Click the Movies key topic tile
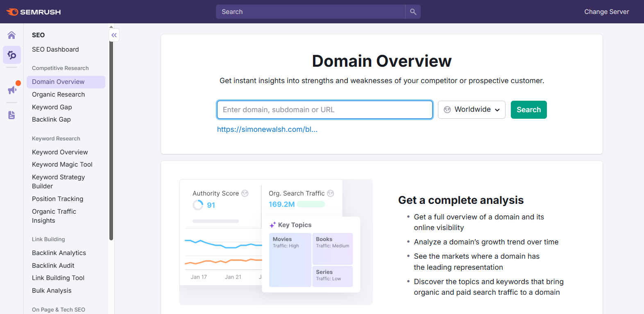Viewport: 644px width, 314px height. 290,260
